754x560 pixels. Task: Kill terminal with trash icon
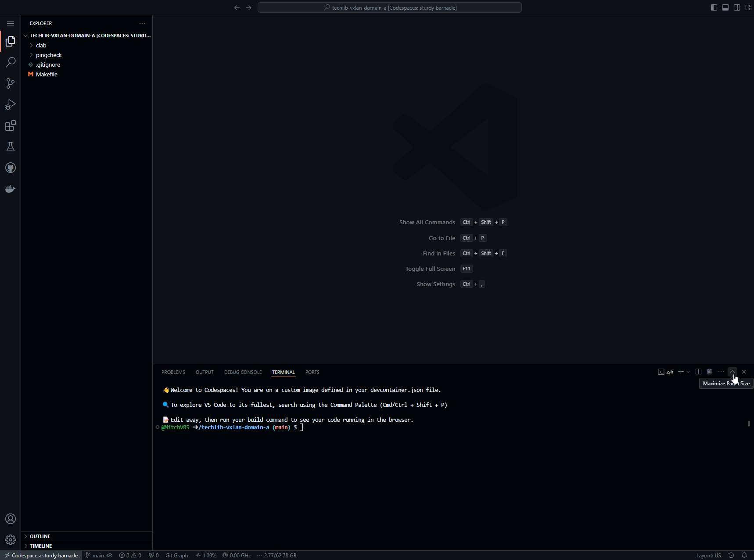tap(710, 372)
